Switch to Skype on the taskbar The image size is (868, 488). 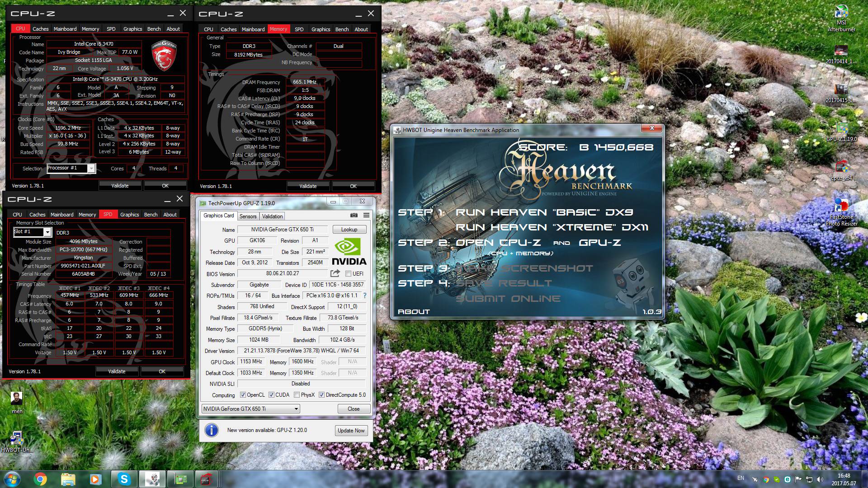pos(124,479)
